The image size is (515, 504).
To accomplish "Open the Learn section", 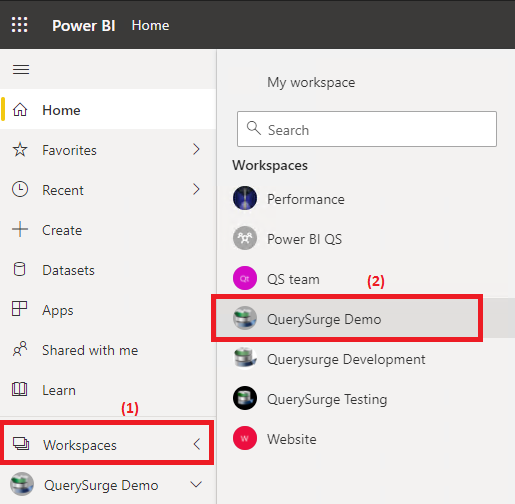I will pos(108,390).
